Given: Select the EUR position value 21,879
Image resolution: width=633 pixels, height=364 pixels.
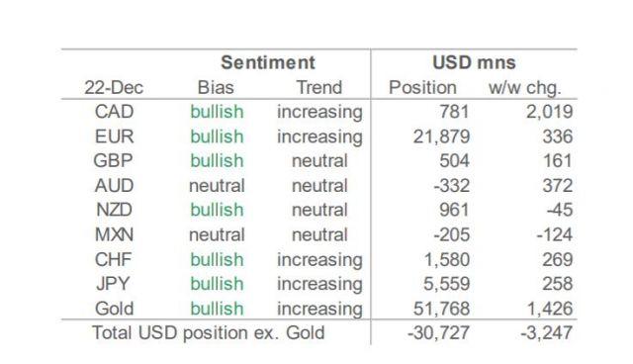Looking at the screenshot, I should coord(441,136).
